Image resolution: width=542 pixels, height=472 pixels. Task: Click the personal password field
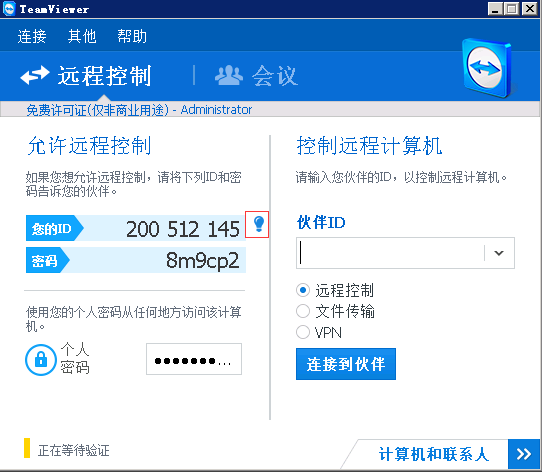pyautogui.click(x=194, y=359)
